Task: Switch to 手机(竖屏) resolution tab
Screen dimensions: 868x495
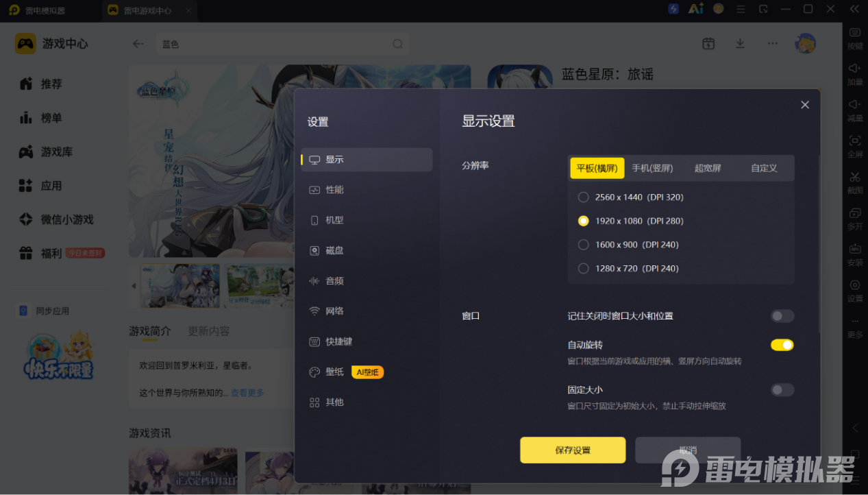Action: click(x=652, y=168)
